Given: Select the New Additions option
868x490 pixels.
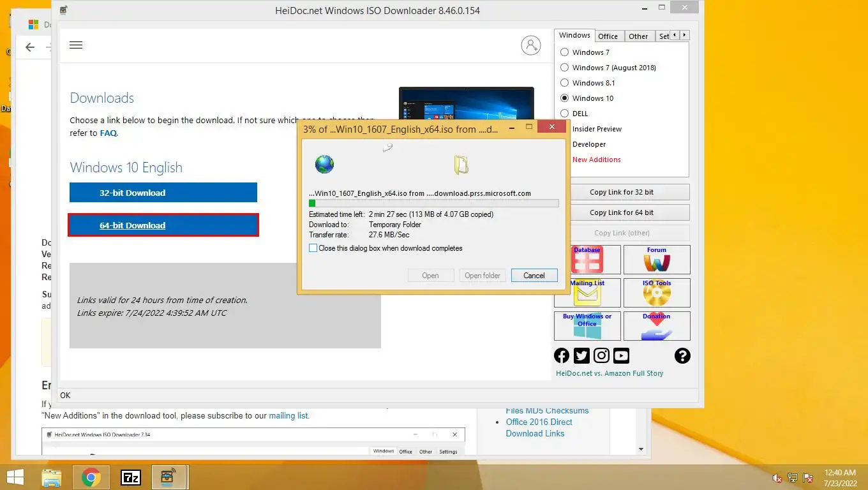Looking at the screenshot, I should [596, 160].
